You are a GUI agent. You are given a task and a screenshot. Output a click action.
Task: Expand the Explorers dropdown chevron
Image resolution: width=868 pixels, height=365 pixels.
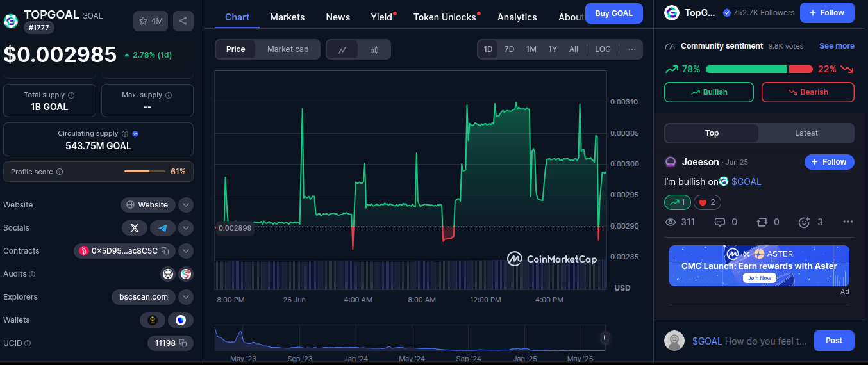[186, 297]
